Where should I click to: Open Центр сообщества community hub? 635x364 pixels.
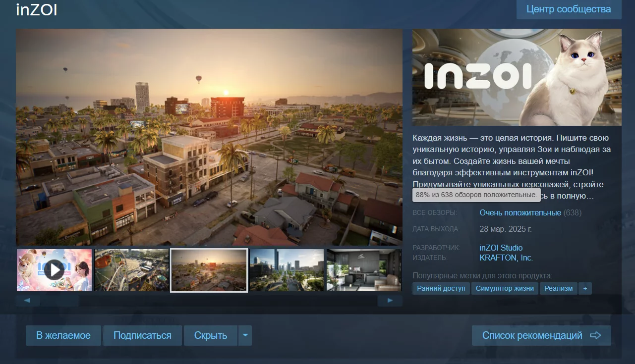click(569, 9)
